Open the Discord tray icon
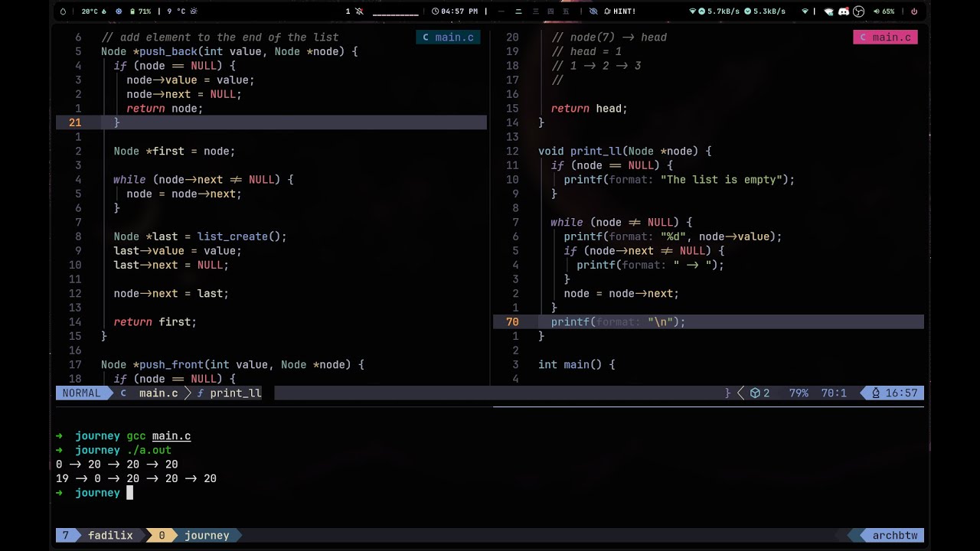The width and height of the screenshot is (980, 551). (844, 11)
